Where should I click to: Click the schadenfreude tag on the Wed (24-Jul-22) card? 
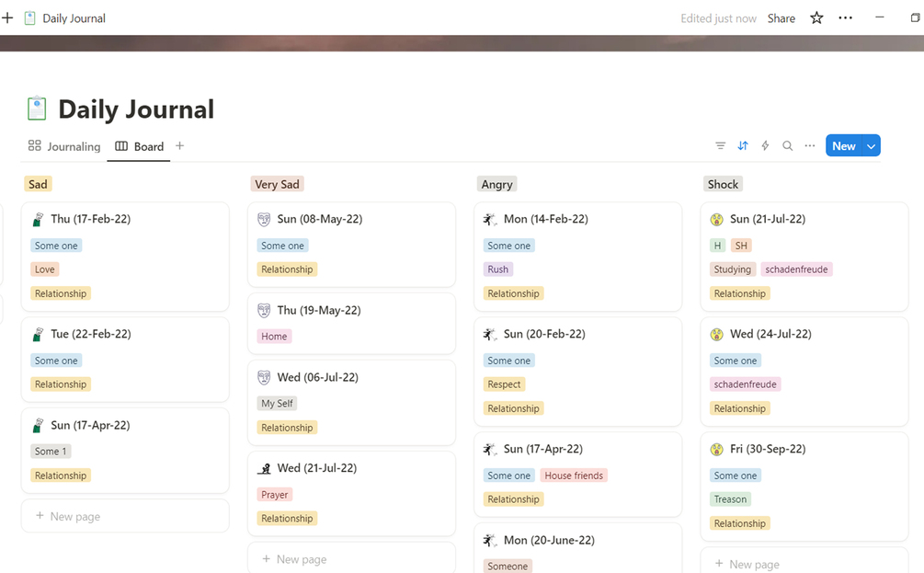[746, 384]
